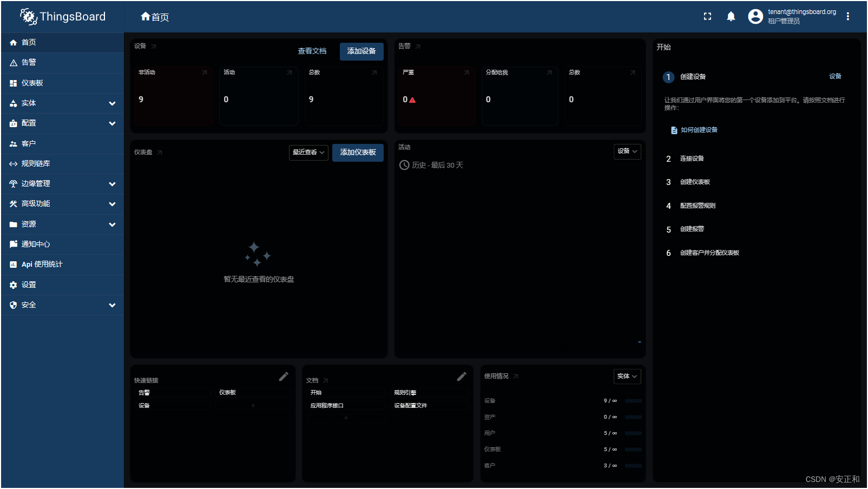
Task: Open the kebab menu in the top bar
Action: coord(848,16)
